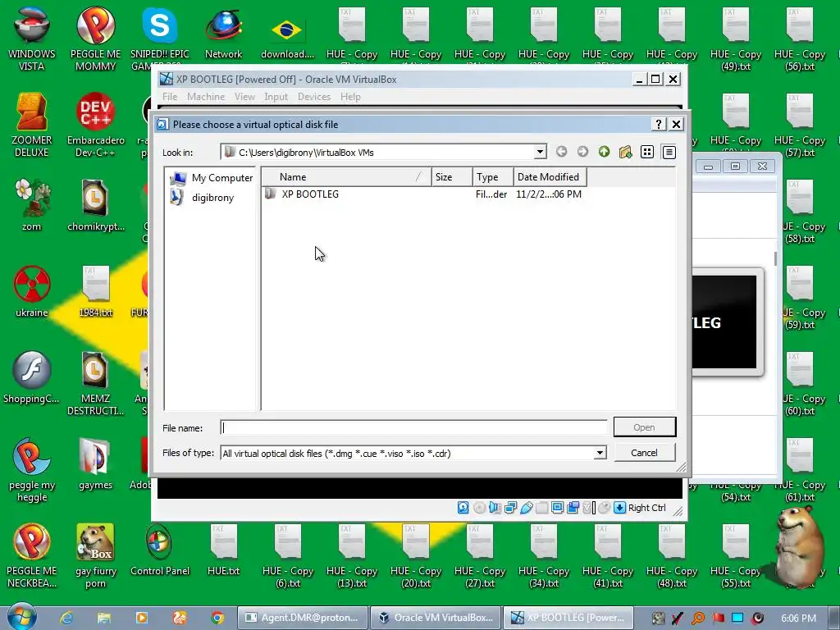840x630 pixels.
Task: Open the Machine menu
Action: click(x=206, y=97)
